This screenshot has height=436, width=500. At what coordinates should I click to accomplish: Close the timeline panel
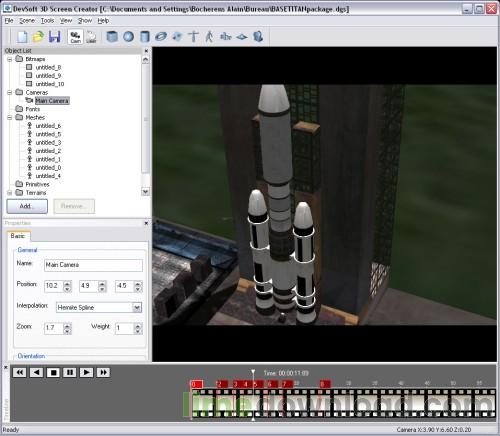click(6, 367)
